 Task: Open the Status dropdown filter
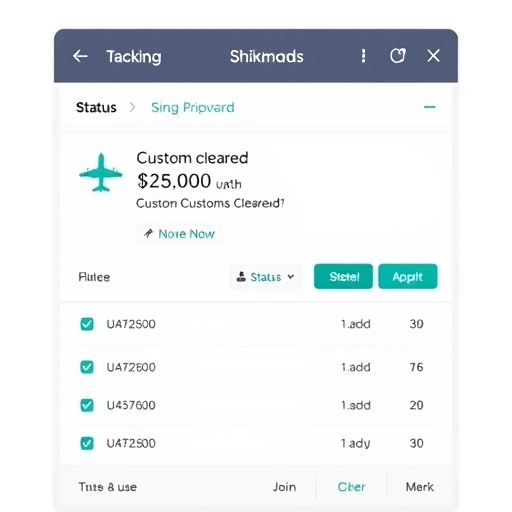pyautogui.click(x=266, y=277)
